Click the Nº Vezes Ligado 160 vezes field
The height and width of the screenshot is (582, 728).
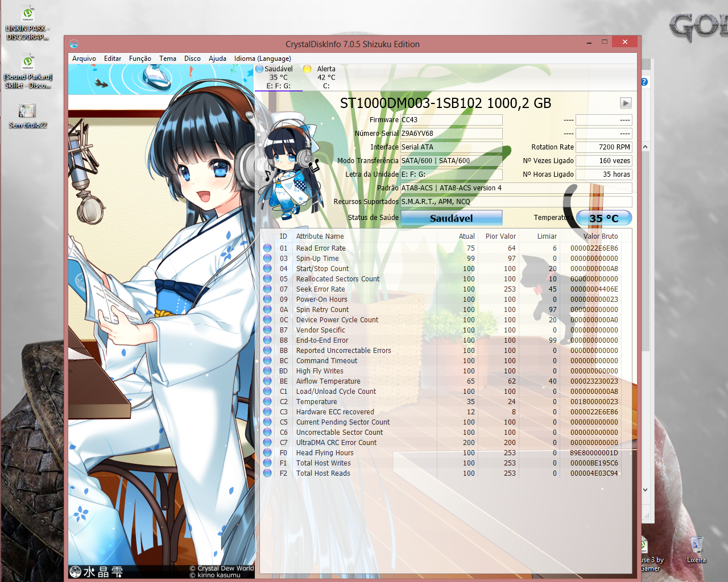click(x=604, y=161)
